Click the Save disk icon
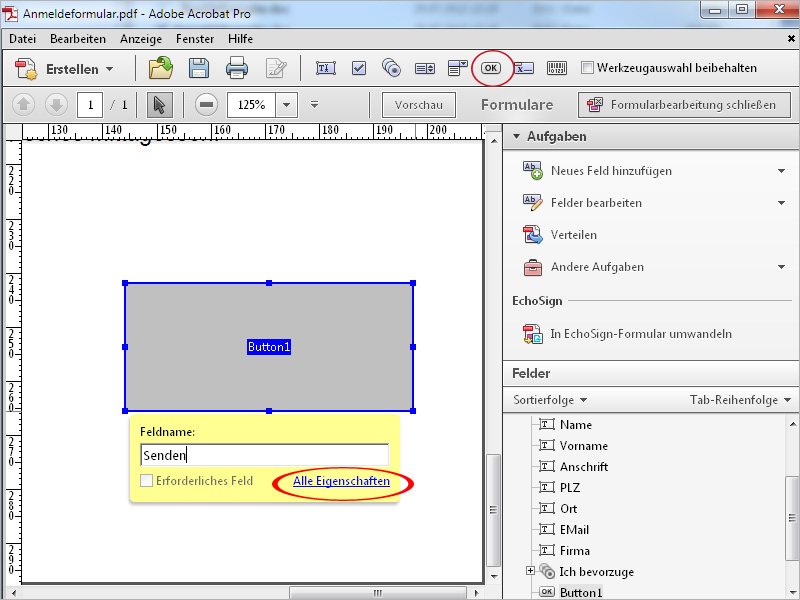Screen dimensions: 800x600 tap(198, 68)
